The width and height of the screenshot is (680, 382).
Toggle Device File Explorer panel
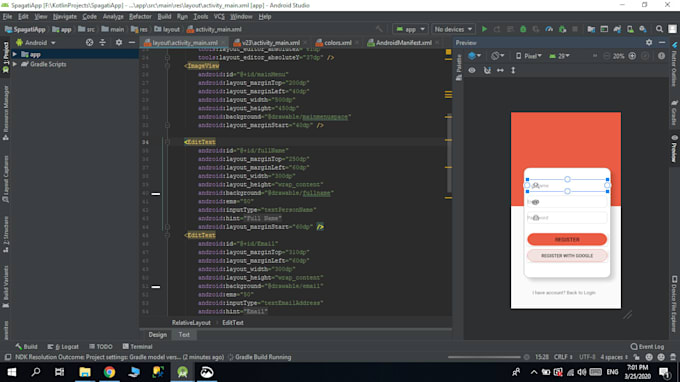coord(674,304)
